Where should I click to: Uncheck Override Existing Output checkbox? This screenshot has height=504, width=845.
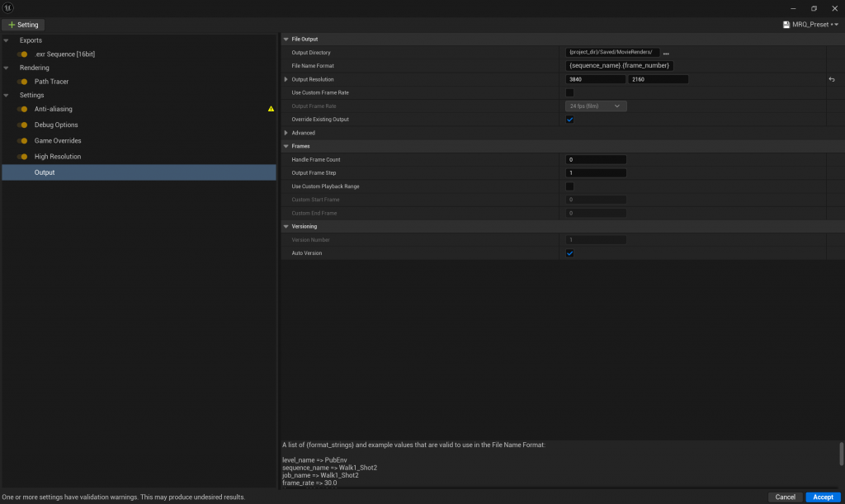(569, 120)
